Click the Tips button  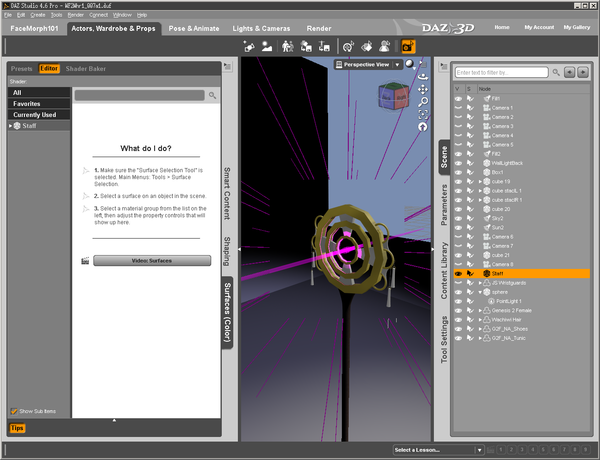pyautogui.click(x=17, y=428)
